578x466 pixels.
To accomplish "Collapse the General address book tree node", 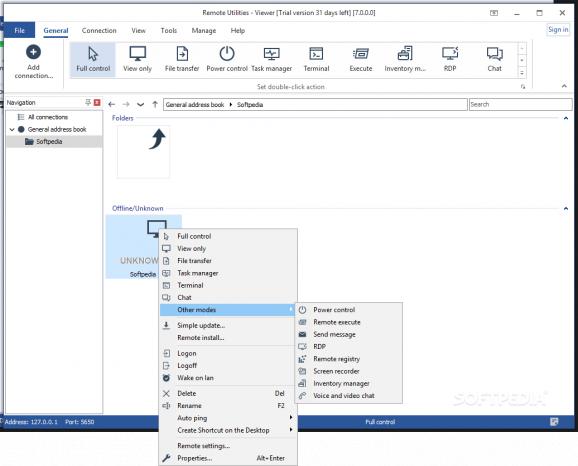I will [12, 129].
